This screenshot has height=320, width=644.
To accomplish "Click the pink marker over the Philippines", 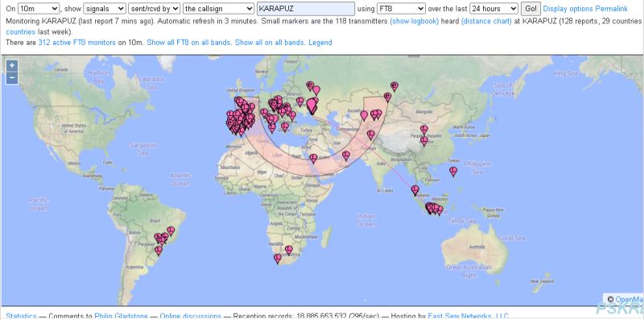I will coord(453,172).
